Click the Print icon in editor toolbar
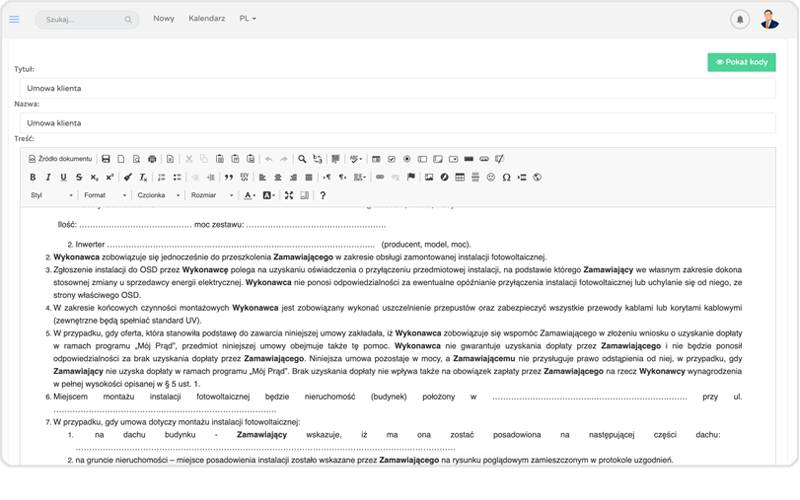This screenshot has height=500, width=800. tap(152, 159)
